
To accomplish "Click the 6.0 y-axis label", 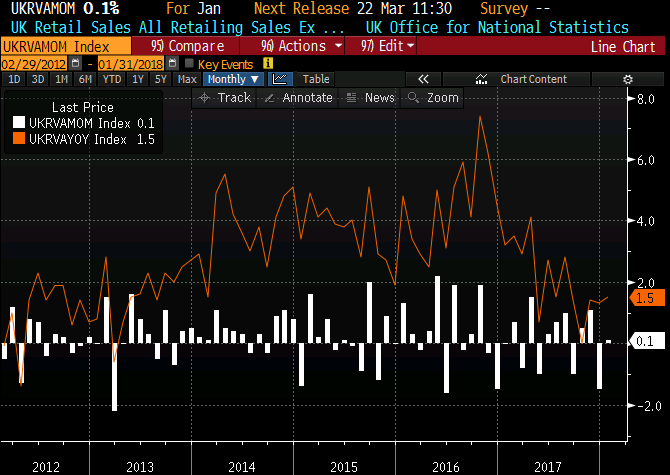I will [645, 160].
